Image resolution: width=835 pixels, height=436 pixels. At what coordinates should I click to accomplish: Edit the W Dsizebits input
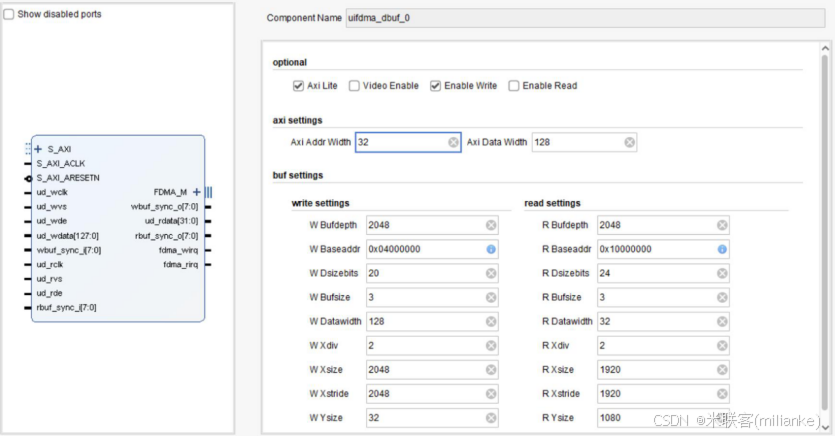pyautogui.click(x=432, y=273)
